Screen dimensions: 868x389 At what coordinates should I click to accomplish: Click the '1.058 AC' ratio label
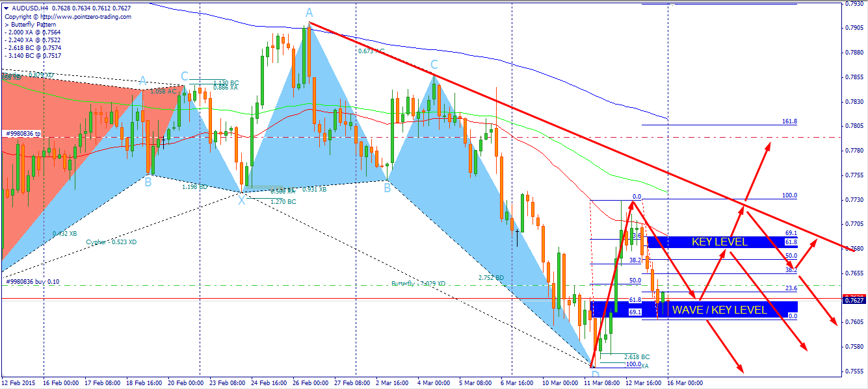163,92
